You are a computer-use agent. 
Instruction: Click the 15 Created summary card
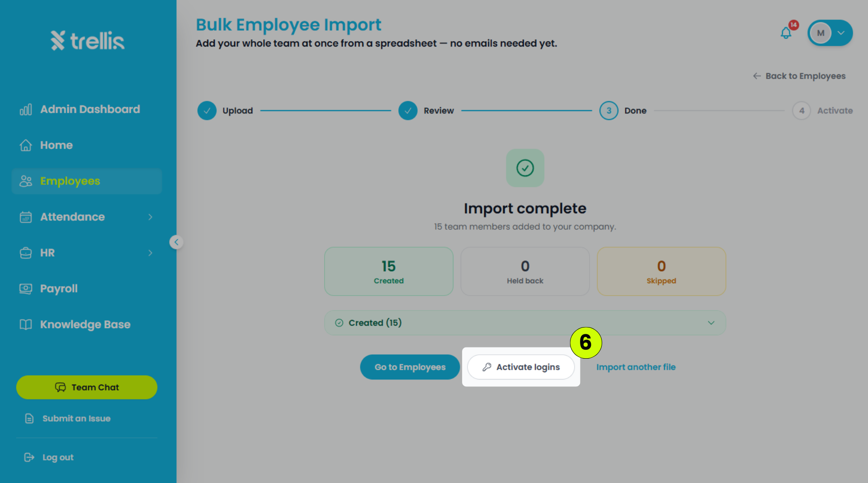389,272
